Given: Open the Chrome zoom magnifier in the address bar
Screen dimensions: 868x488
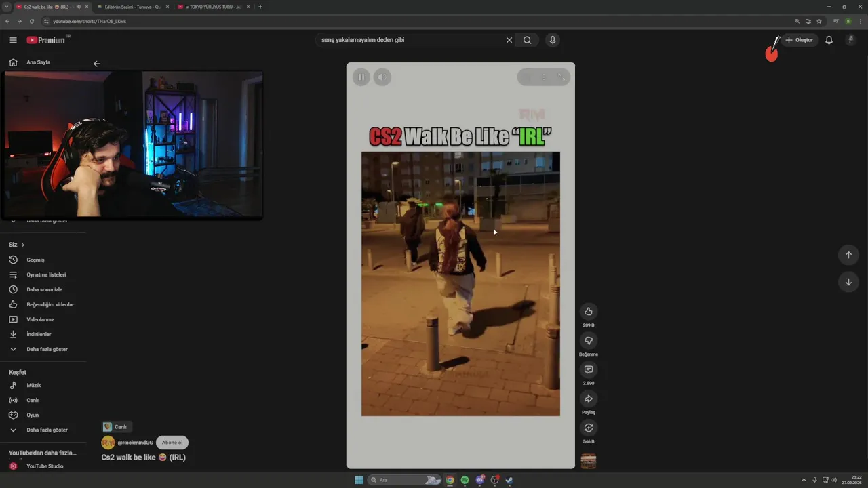Looking at the screenshot, I should [797, 22].
